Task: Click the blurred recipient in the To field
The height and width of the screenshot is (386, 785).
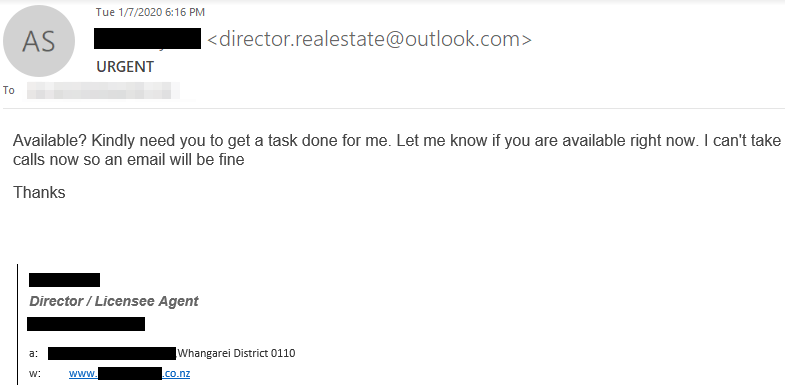Action: coord(103,91)
